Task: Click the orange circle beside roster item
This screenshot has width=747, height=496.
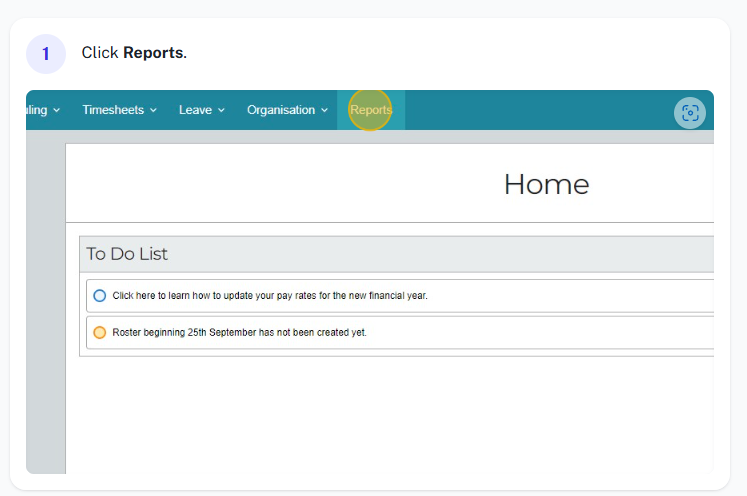Action: tap(100, 332)
